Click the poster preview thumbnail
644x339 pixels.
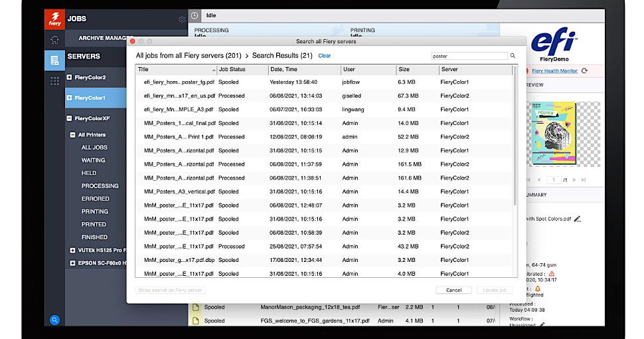point(554,134)
